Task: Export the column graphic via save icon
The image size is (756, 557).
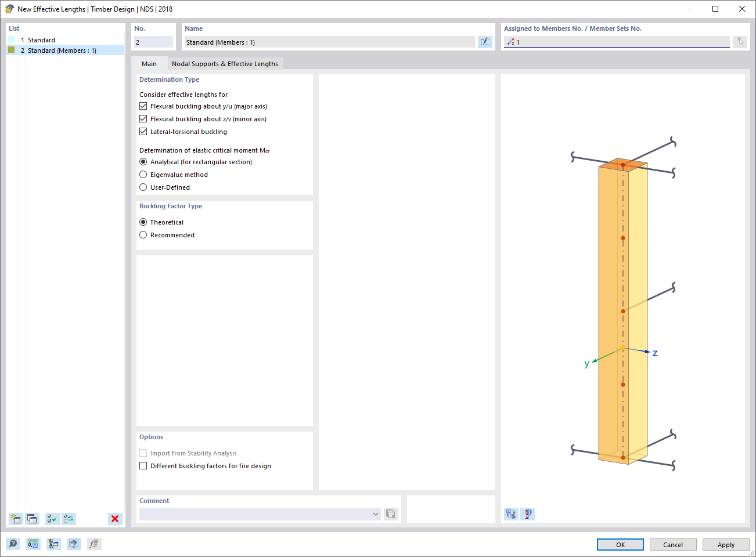Action: click(x=511, y=513)
